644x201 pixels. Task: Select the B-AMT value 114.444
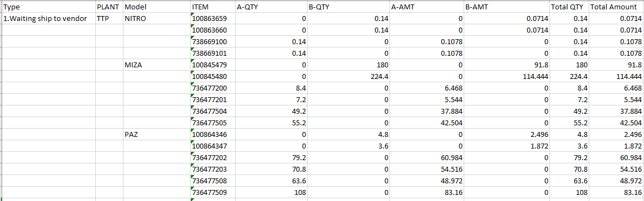[507, 76]
